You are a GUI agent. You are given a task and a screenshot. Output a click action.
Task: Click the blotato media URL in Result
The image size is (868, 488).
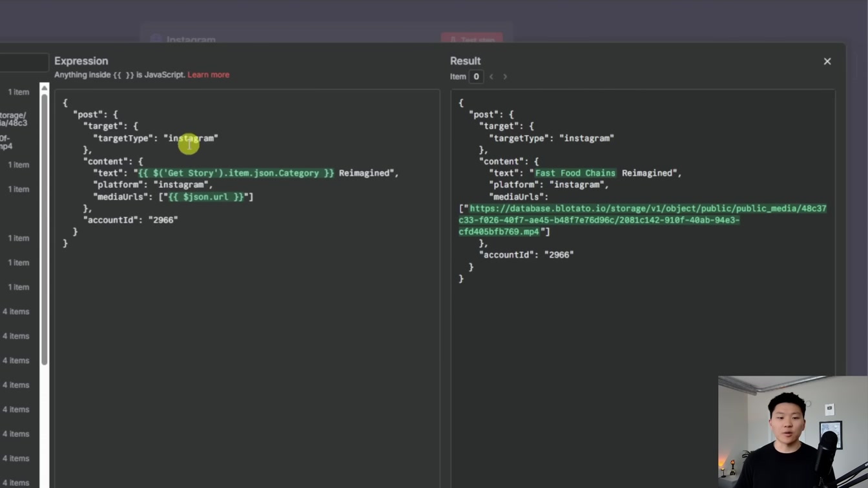click(x=643, y=220)
